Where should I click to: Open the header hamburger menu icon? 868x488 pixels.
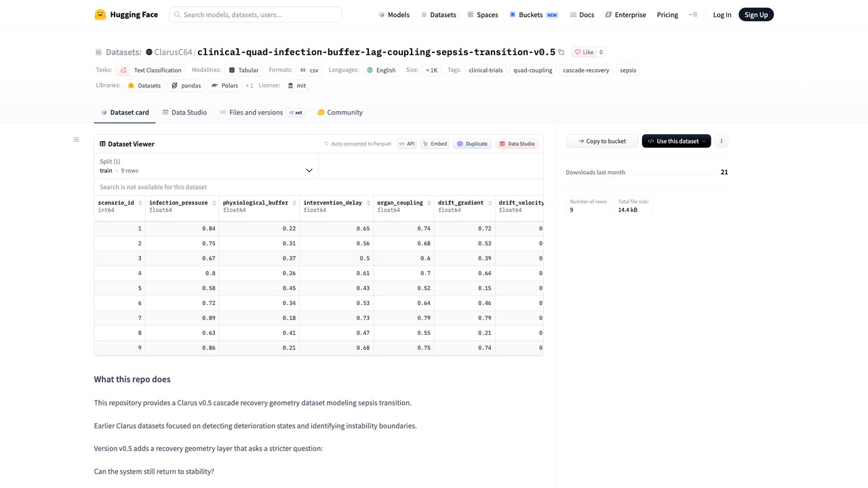coord(692,14)
